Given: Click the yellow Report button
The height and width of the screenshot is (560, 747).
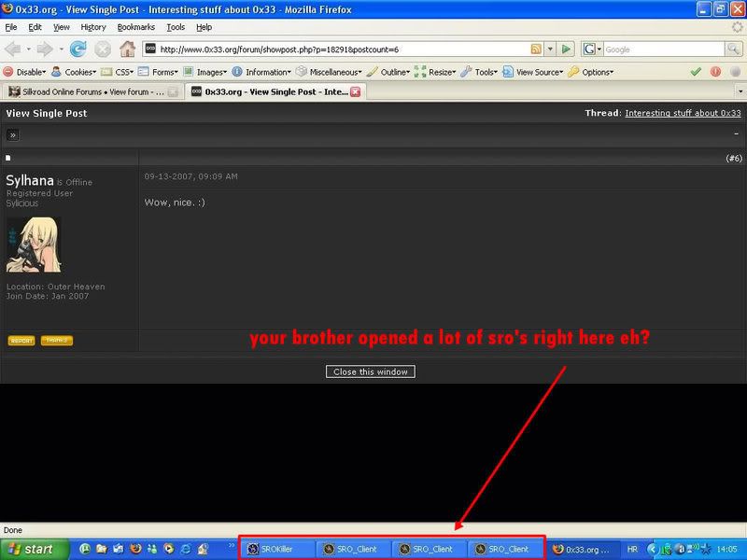Looking at the screenshot, I should click(21, 341).
